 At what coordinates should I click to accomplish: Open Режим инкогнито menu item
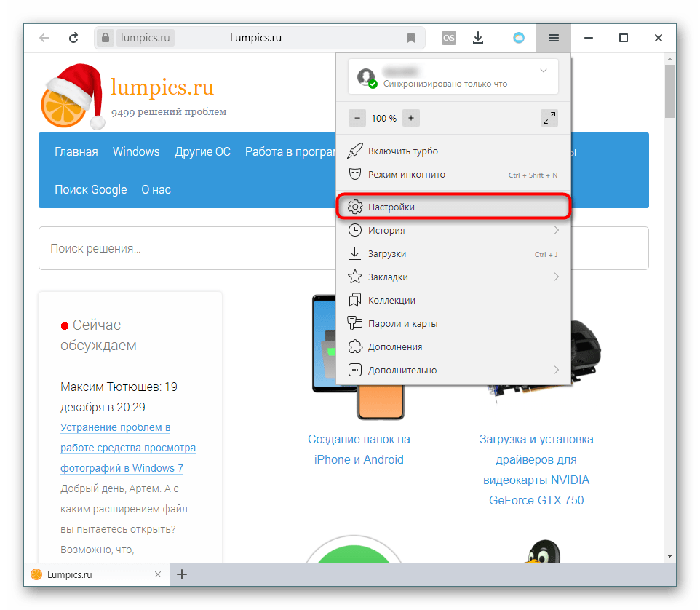406,175
